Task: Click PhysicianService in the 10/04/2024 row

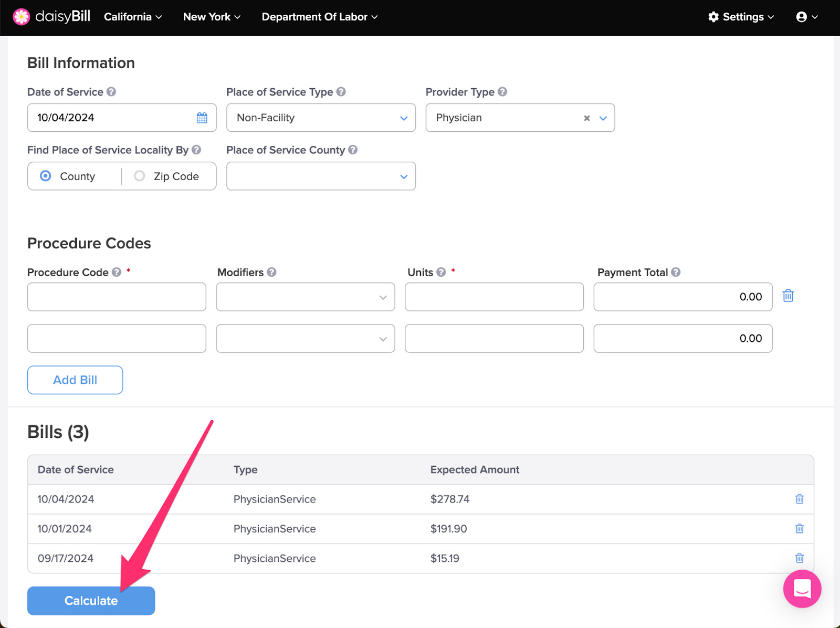Action: pos(275,499)
